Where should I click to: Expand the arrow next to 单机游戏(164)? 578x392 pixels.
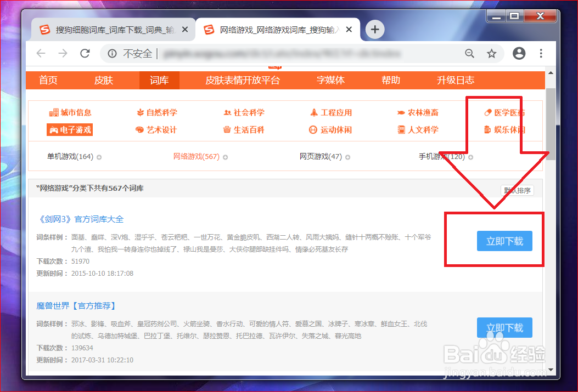(99, 157)
